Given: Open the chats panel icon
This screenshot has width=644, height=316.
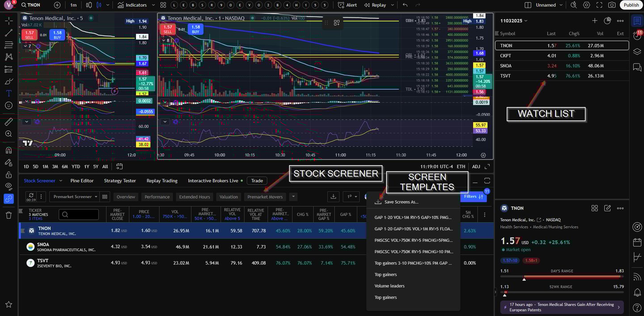Looking at the screenshot, I should (x=637, y=67).
